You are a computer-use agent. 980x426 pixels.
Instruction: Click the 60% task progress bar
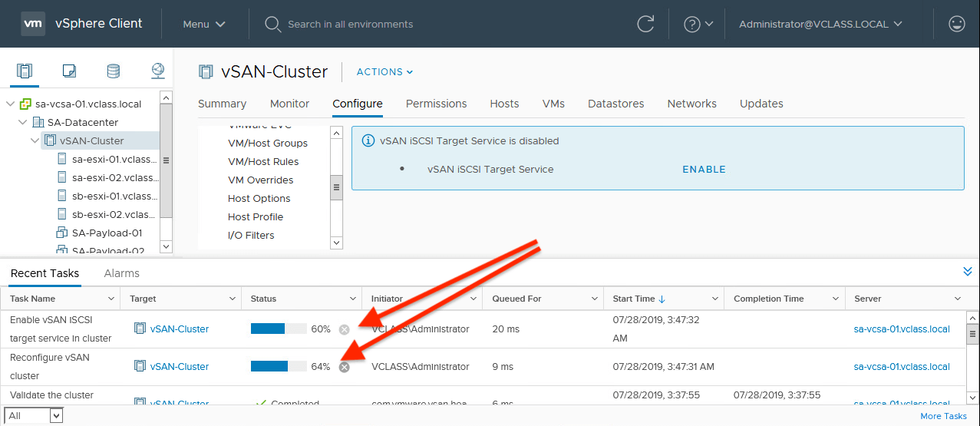[x=279, y=329]
